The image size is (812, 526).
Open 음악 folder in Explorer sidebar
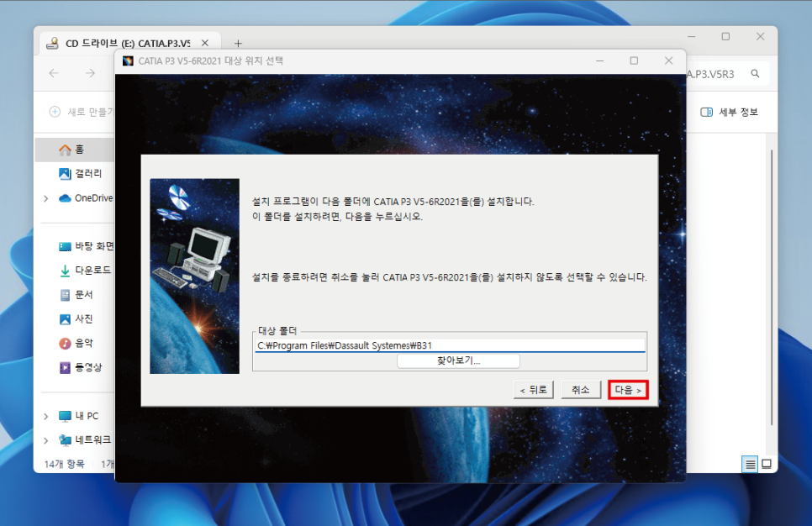76,344
